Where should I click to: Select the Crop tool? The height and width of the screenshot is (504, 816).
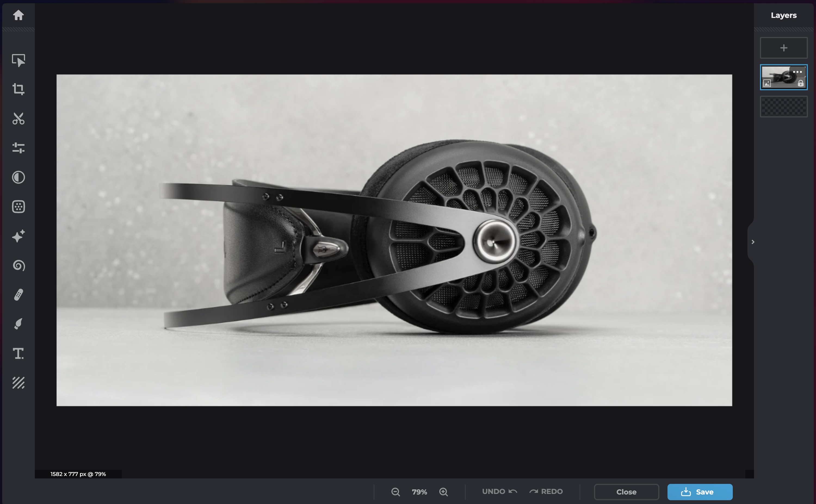18,89
